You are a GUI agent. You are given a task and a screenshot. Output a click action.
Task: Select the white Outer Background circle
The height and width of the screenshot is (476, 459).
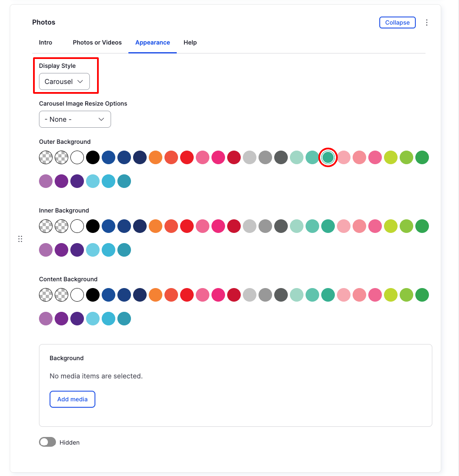click(x=77, y=157)
